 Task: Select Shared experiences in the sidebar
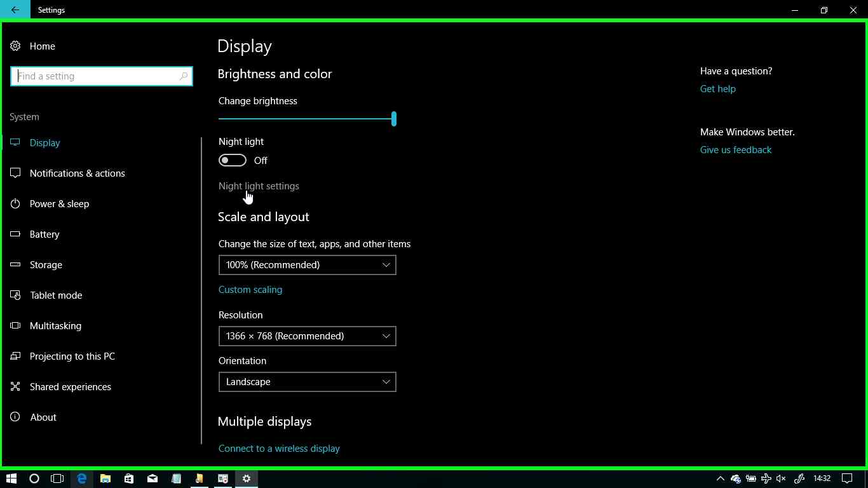pos(71,387)
